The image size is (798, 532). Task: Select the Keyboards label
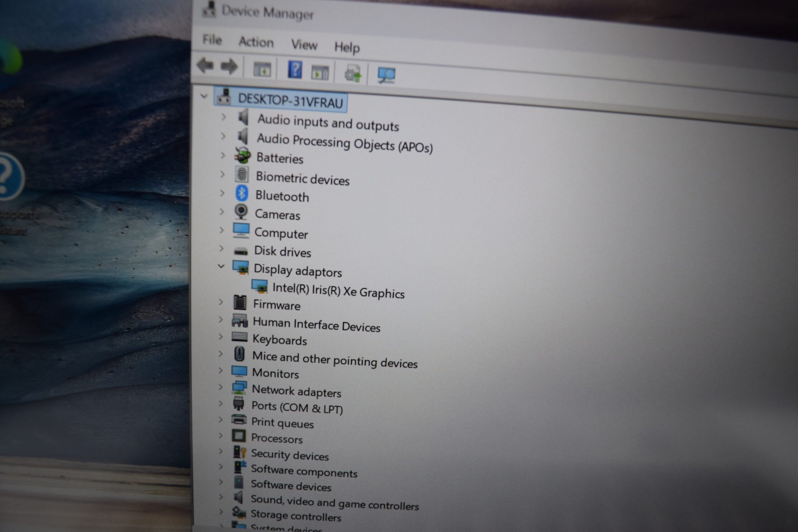280,340
